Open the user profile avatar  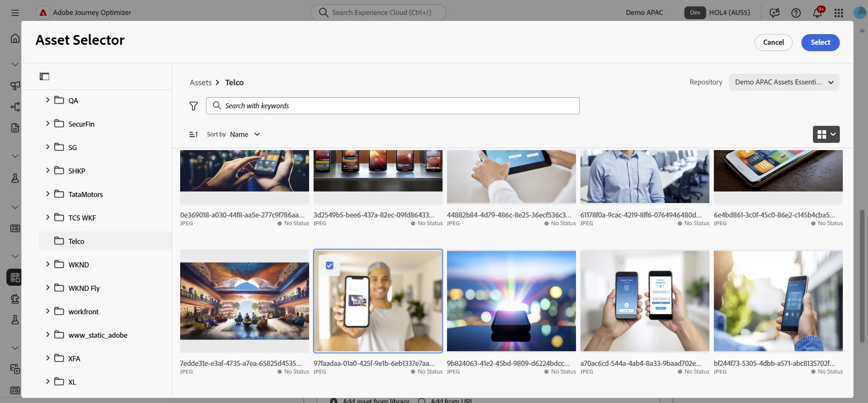click(x=859, y=13)
